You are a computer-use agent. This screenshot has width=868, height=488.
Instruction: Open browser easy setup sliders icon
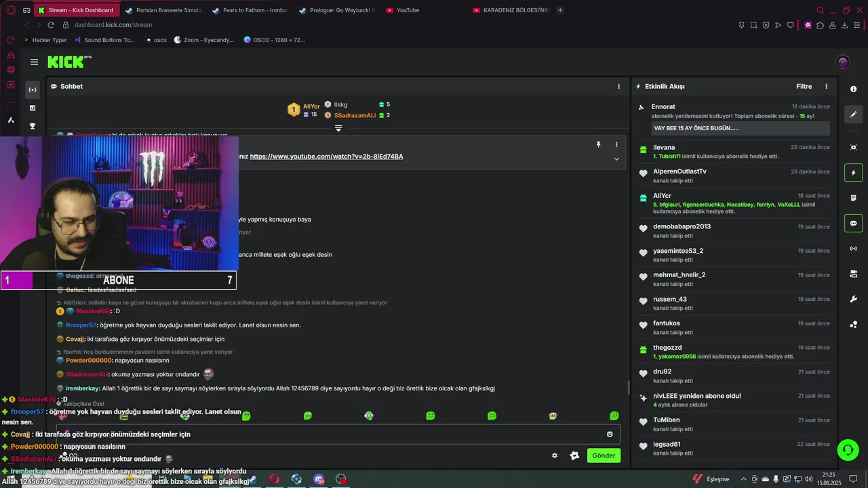pos(857,25)
